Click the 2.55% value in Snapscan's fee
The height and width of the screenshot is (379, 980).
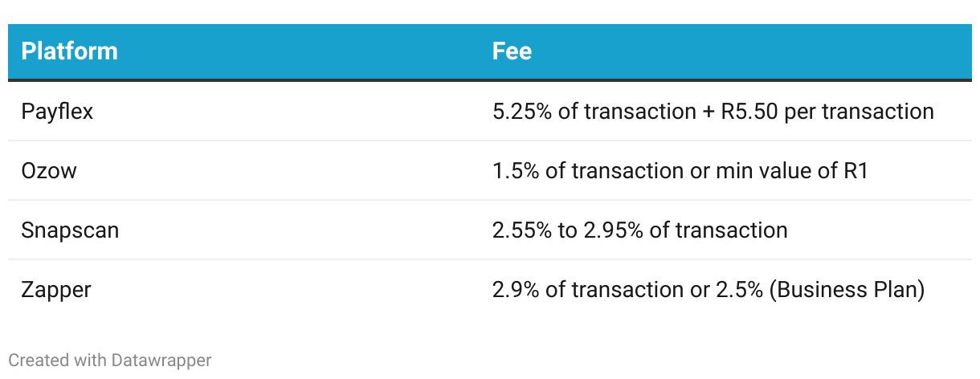pos(522,230)
